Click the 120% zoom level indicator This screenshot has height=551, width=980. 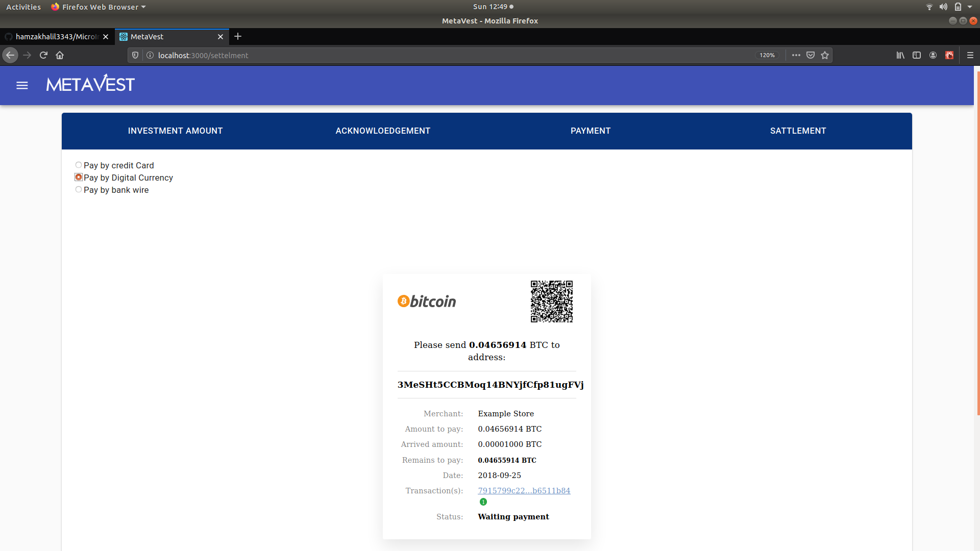[x=767, y=55]
